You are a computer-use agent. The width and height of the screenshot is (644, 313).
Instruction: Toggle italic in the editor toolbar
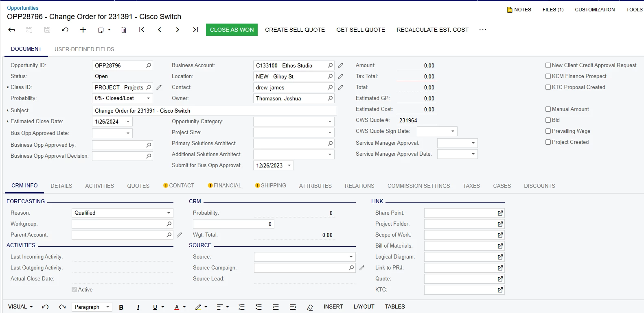[138, 307]
